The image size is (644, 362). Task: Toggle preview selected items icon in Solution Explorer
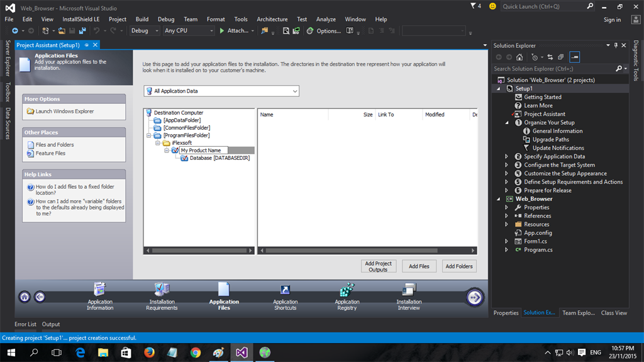575,57
